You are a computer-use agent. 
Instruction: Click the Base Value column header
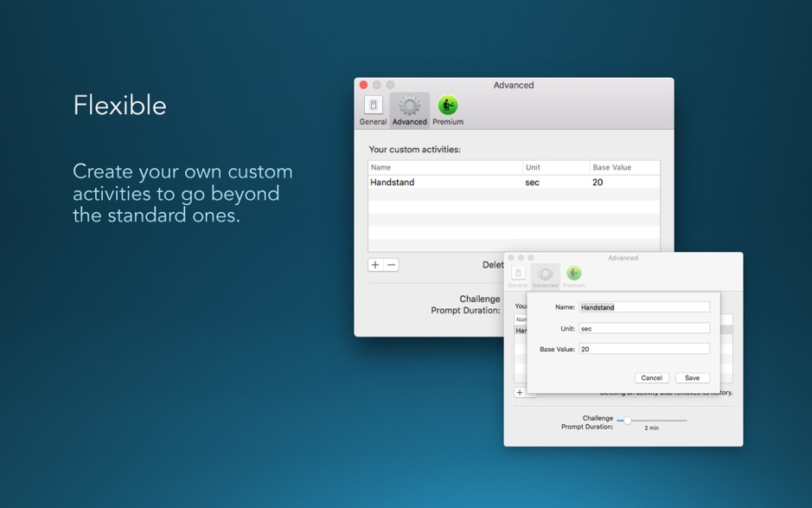tap(623, 167)
